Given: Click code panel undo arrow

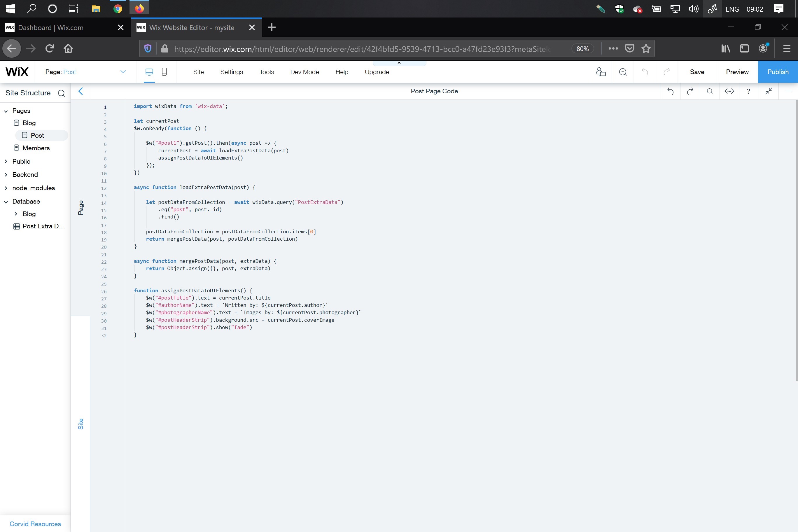Looking at the screenshot, I should tap(670, 91).
